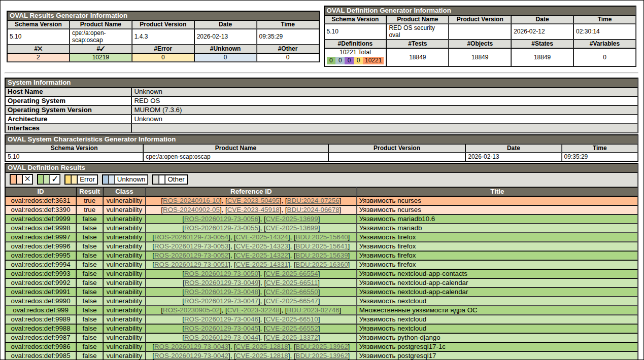Click the checkmark symbol in the results legend
644x360 pixels.
(55, 179)
